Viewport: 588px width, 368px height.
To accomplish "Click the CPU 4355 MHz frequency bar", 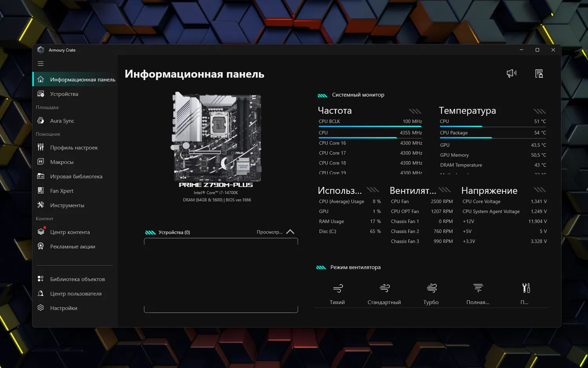I will [370, 138].
